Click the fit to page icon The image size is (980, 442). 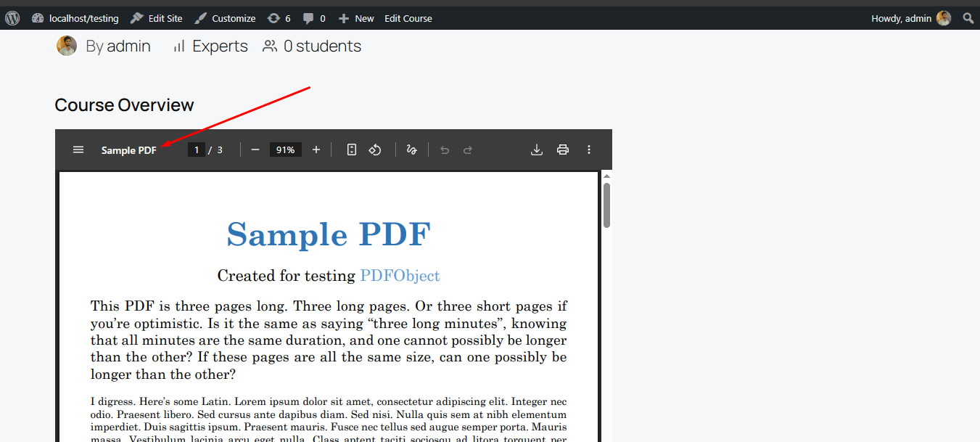352,150
